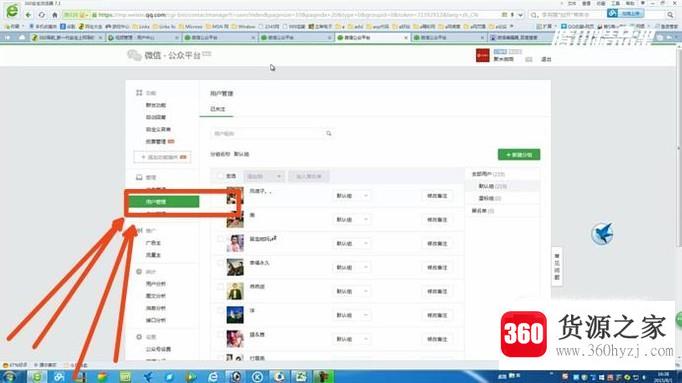682x383 pixels.
Task: Tick the checkbox for user 幸福永久
Action: (220, 263)
